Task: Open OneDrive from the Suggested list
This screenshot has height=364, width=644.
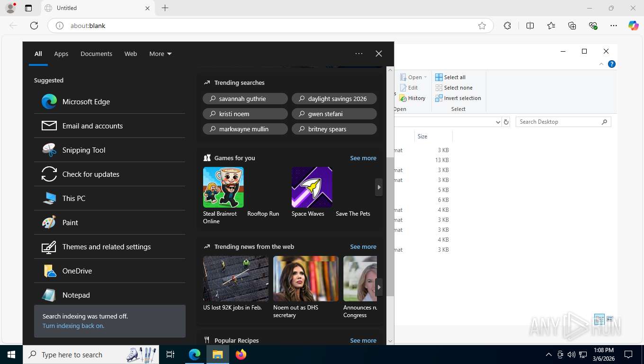Action: point(109,271)
